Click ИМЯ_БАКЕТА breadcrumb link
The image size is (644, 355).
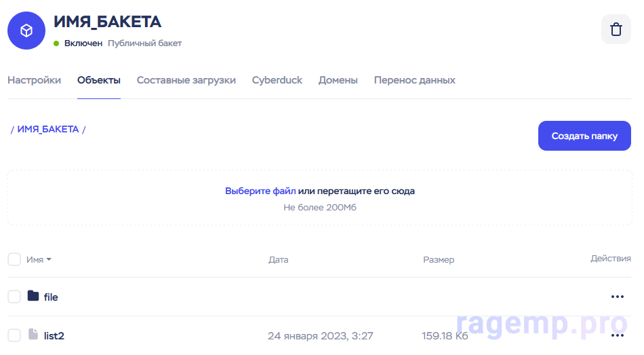pos(48,129)
